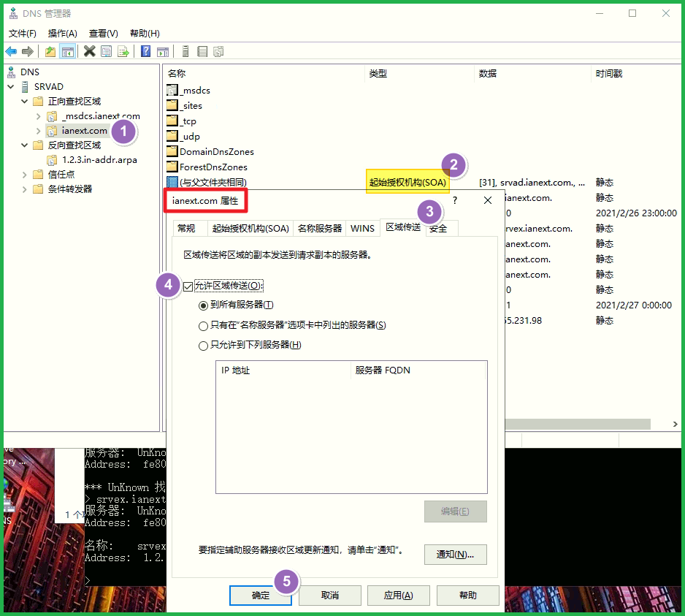The width and height of the screenshot is (685, 616).
Task: Click the 帮助 button in the dialog
Action: (x=468, y=595)
